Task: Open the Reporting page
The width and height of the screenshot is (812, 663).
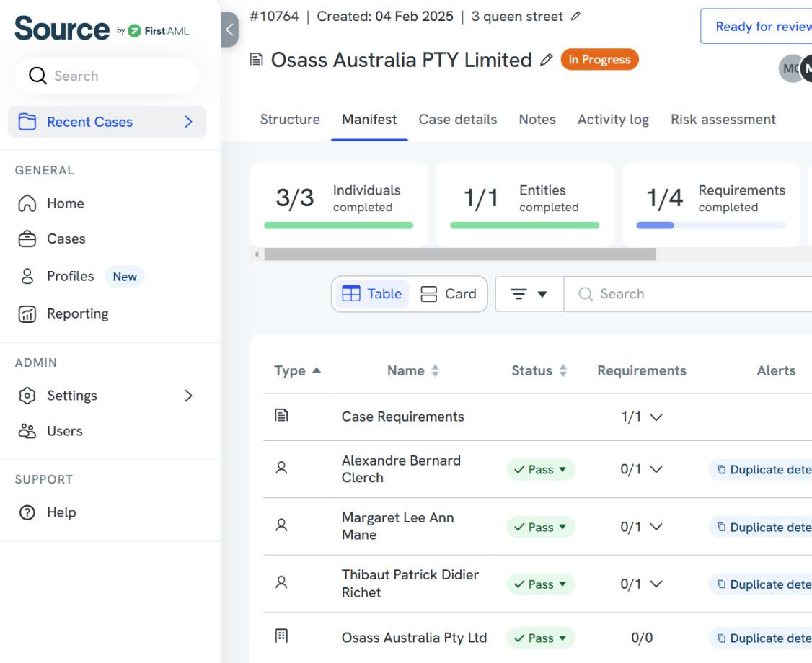Action: pyautogui.click(x=77, y=313)
